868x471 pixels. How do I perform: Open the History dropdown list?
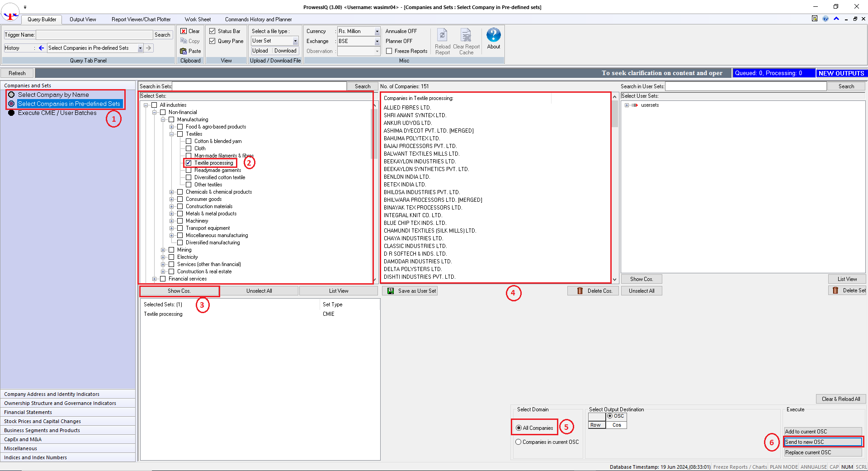pyautogui.click(x=140, y=48)
